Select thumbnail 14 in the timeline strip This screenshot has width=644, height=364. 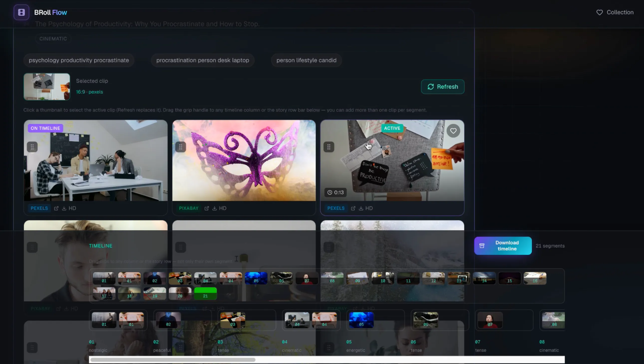pyautogui.click(x=484, y=278)
